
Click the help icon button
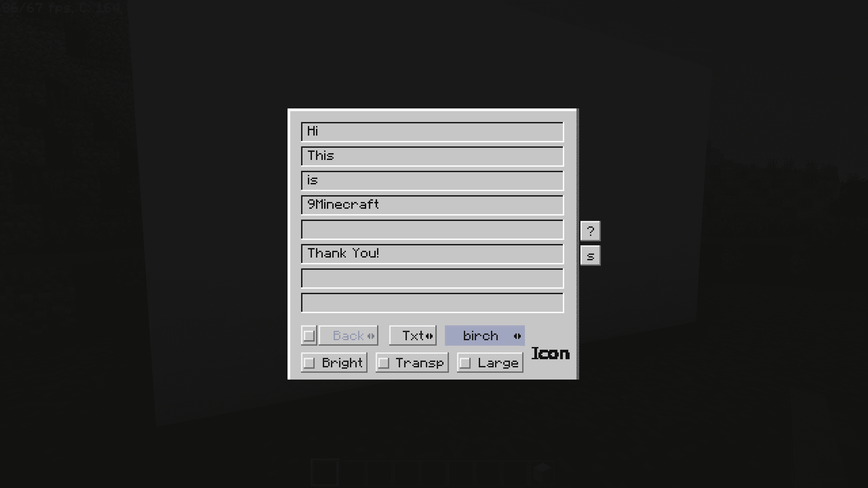(590, 231)
